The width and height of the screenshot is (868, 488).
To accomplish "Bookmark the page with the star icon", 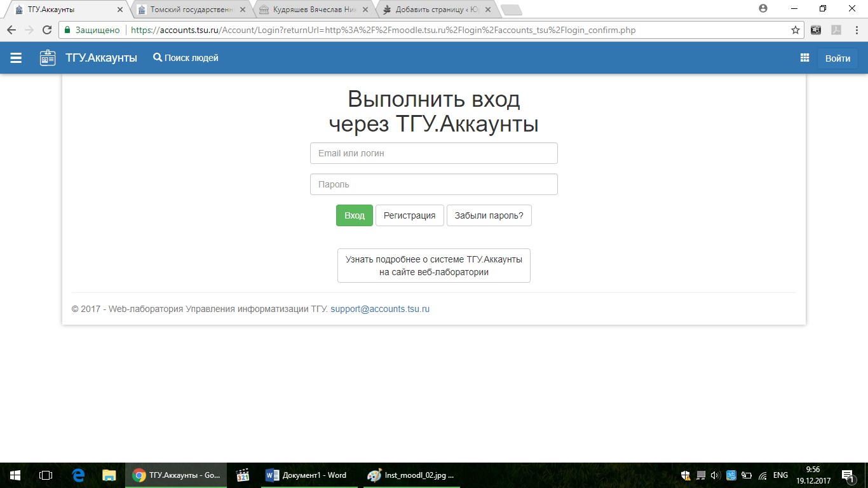I will click(795, 29).
